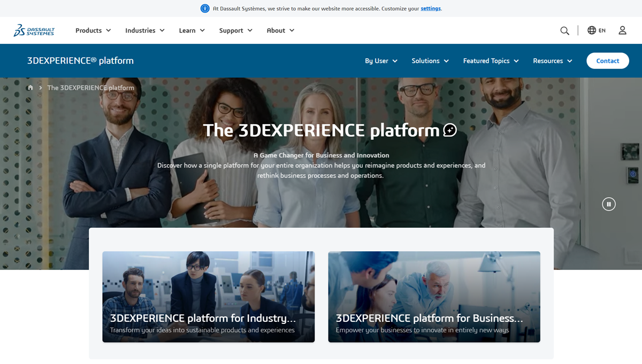
Task: Click the chat sparkle icon beside headline
Action: coord(450,130)
